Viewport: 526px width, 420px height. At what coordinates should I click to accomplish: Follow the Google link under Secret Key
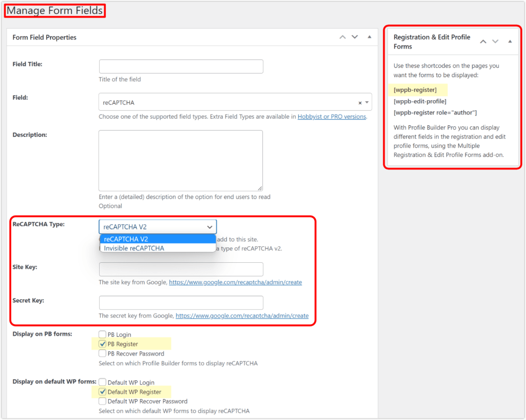tap(242, 315)
